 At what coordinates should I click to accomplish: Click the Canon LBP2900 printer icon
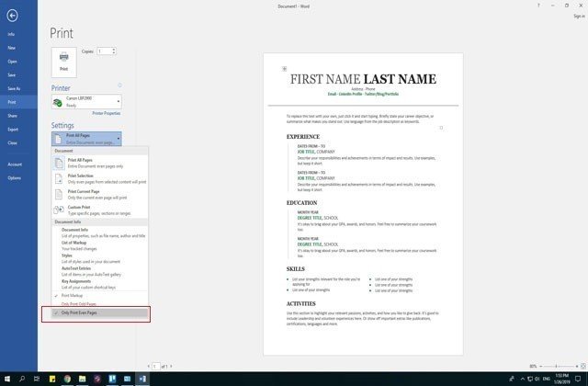[60, 102]
